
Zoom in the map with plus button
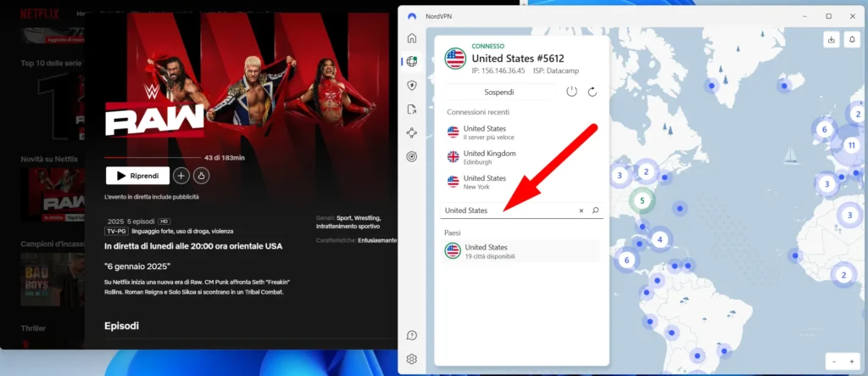click(x=851, y=362)
